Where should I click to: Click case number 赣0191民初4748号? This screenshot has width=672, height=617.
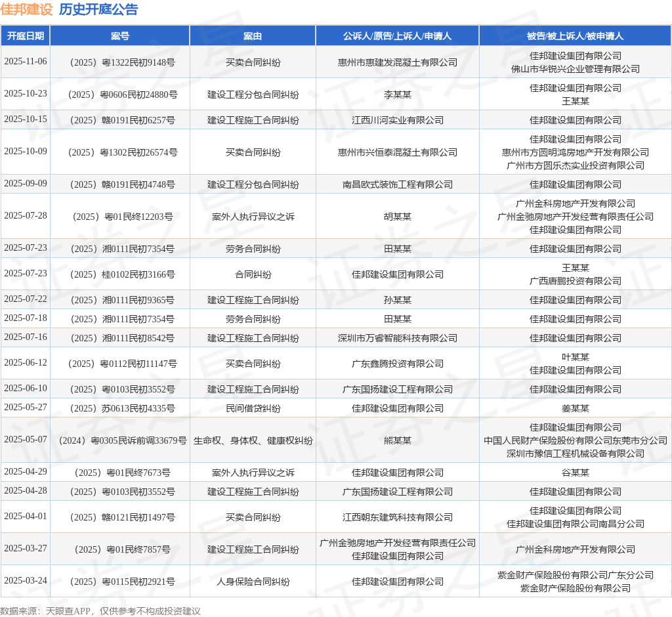pos(122,184)
